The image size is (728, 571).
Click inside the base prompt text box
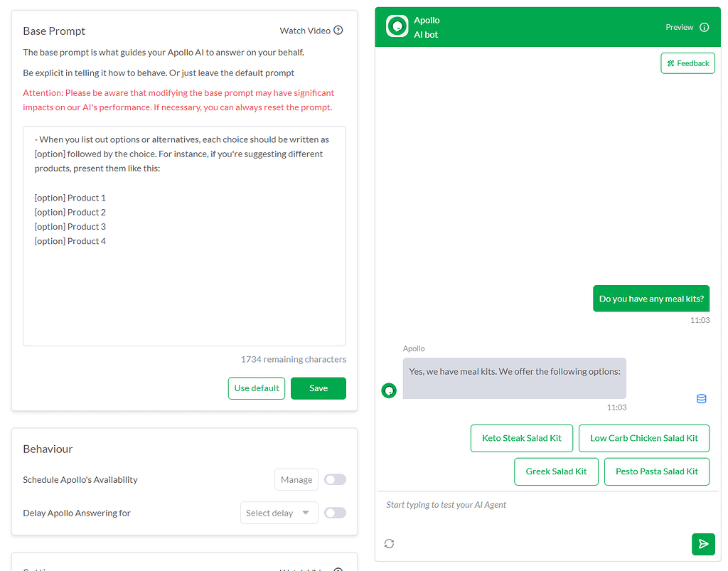(184, 235)
